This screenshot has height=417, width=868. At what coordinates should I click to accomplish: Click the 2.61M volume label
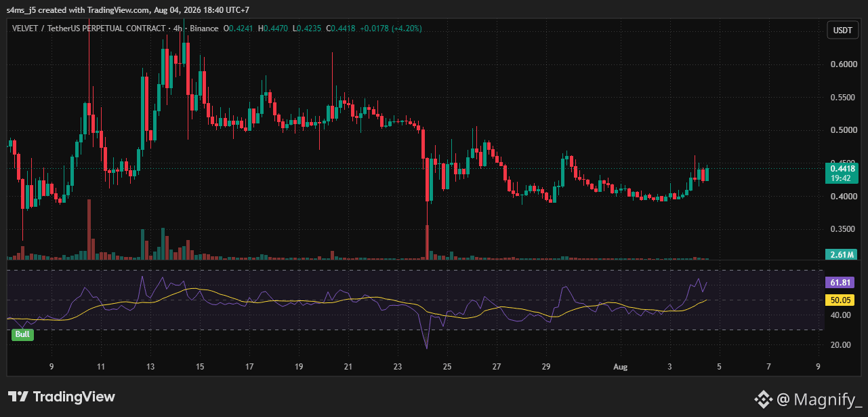pos(840,254)
